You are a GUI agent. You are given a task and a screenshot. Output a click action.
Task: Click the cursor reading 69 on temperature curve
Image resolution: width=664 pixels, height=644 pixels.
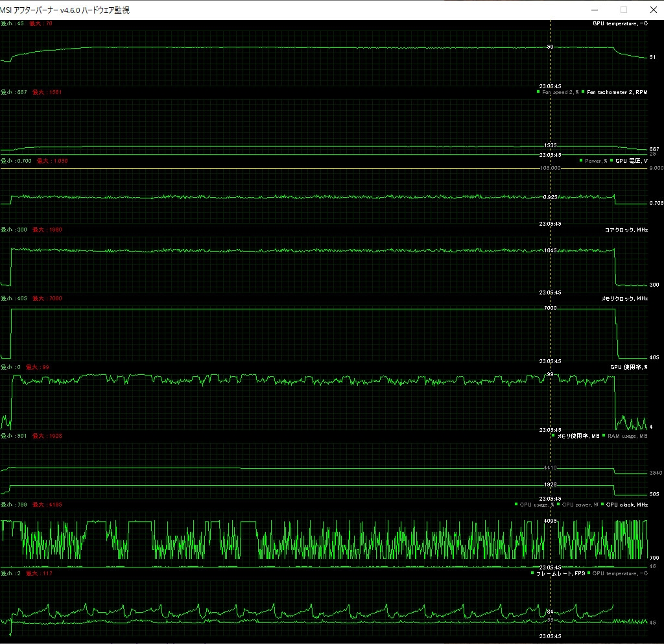pos(550,47)
